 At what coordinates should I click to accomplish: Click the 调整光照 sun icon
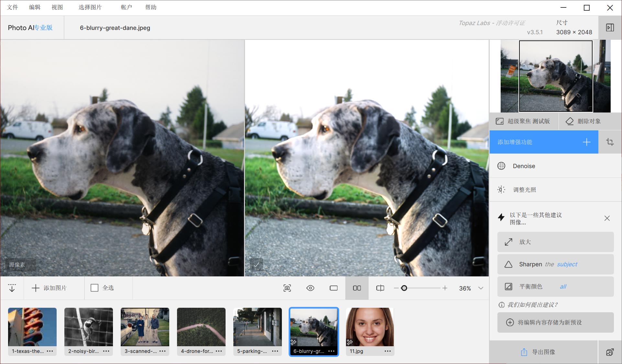click(x=501, y=190)
